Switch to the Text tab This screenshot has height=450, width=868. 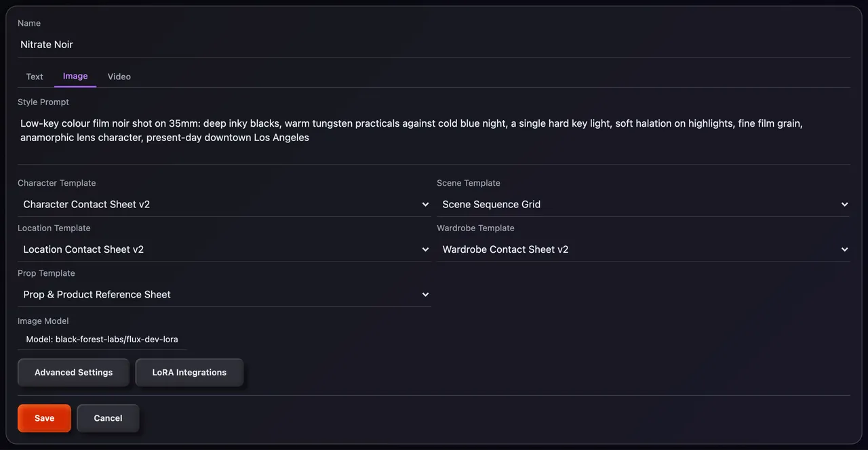[x=35, y=77]
